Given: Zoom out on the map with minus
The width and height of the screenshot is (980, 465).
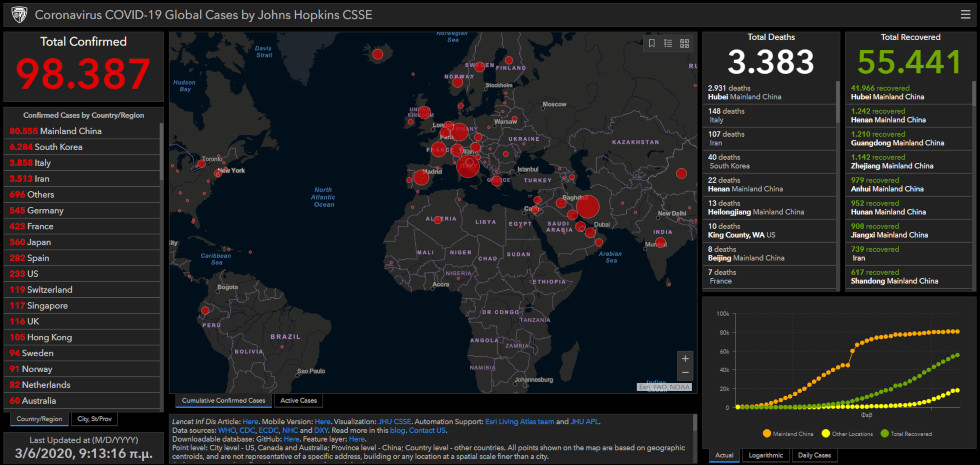Looking at the screenshot, I should pos(685,372).
